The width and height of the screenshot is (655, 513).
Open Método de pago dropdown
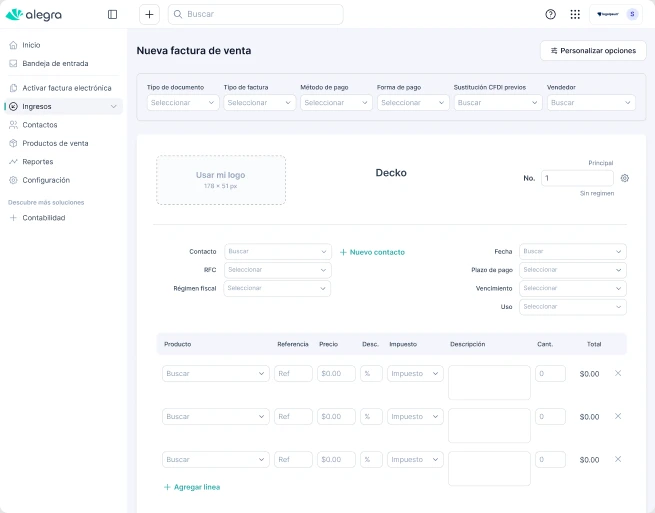click(x=336, y=103)
